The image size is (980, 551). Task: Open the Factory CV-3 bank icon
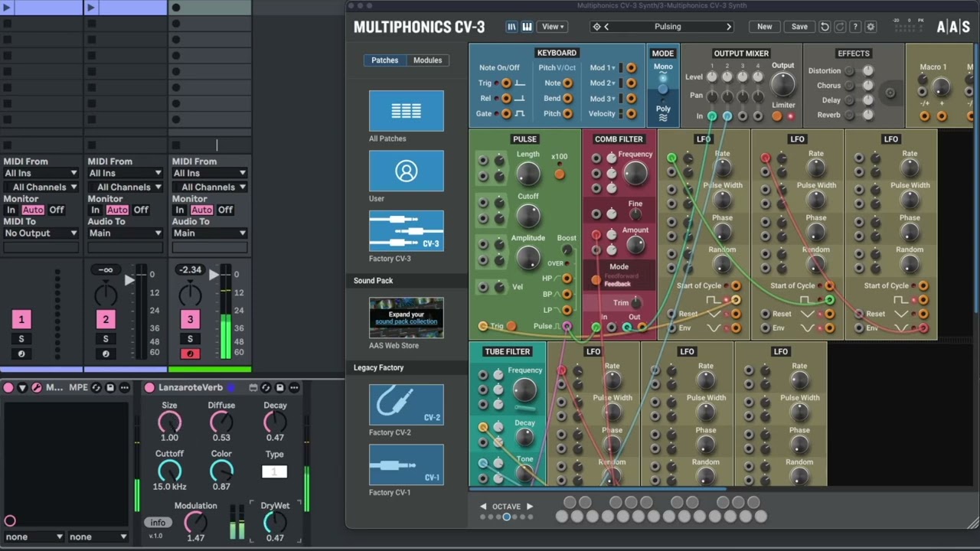tap(406, 230)
